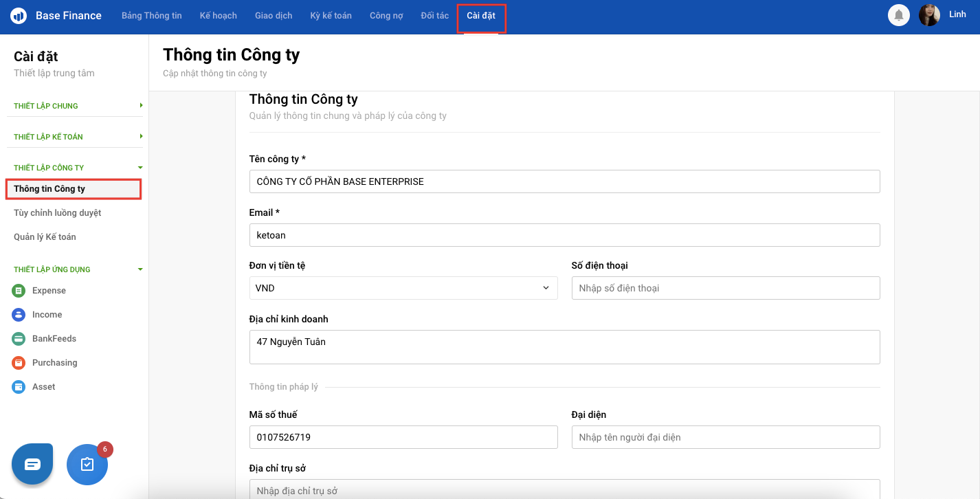Image resolution: width=980 pixels, height=499 pixels.
Task: Switch to the Giao dịch tab
Action: tap(274, 16)
